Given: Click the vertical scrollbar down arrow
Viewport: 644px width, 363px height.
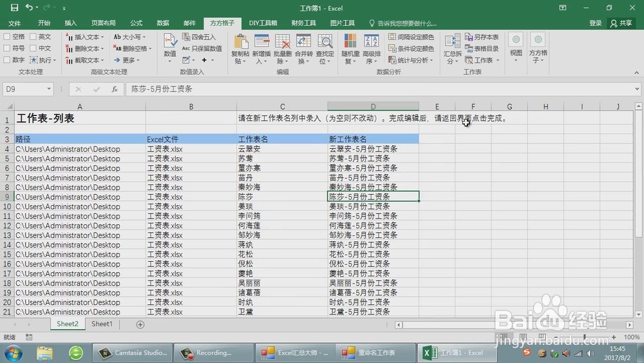Looking at the screenshot, I should coord(638,315).
